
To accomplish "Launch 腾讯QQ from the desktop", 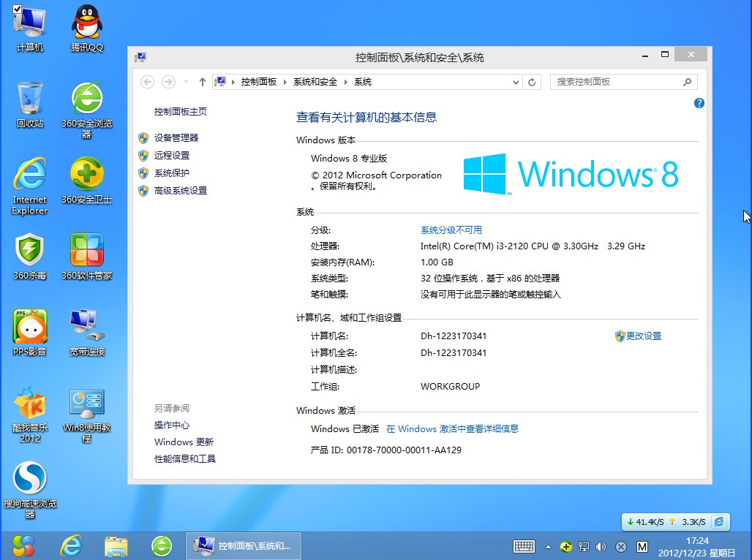I will tap(87, 29).
